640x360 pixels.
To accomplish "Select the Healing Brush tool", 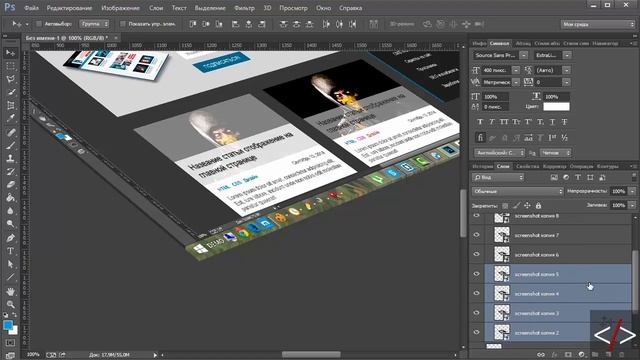I will tap(11, 132).
